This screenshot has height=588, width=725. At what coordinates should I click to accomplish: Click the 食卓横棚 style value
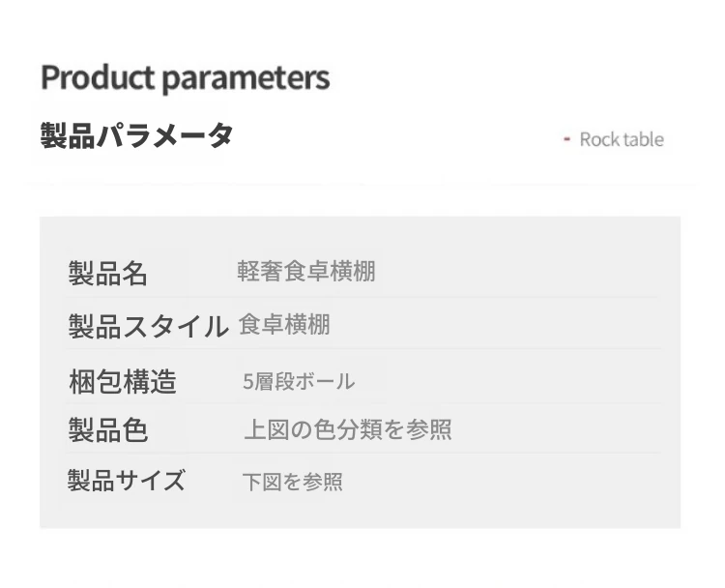click(x=284, y=324)
